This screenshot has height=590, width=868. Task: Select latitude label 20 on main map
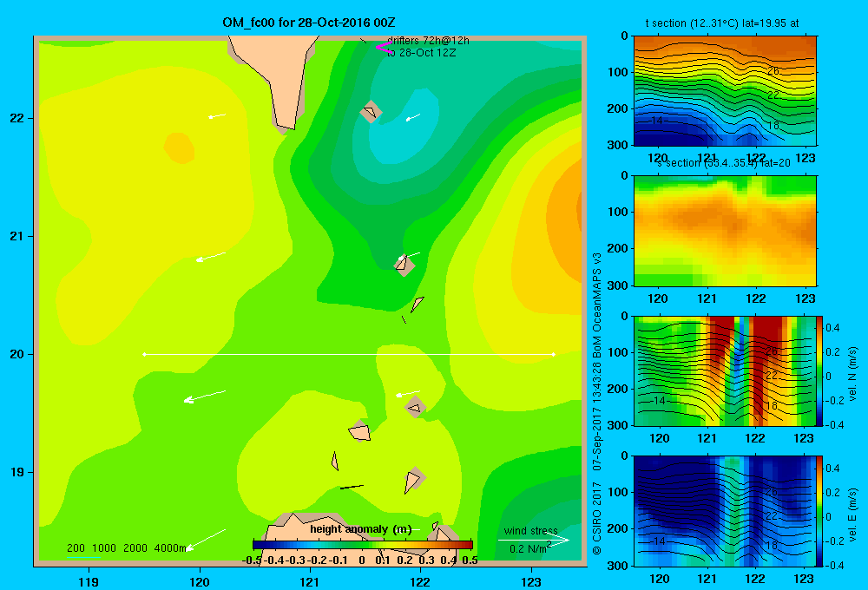pos(17,354)
